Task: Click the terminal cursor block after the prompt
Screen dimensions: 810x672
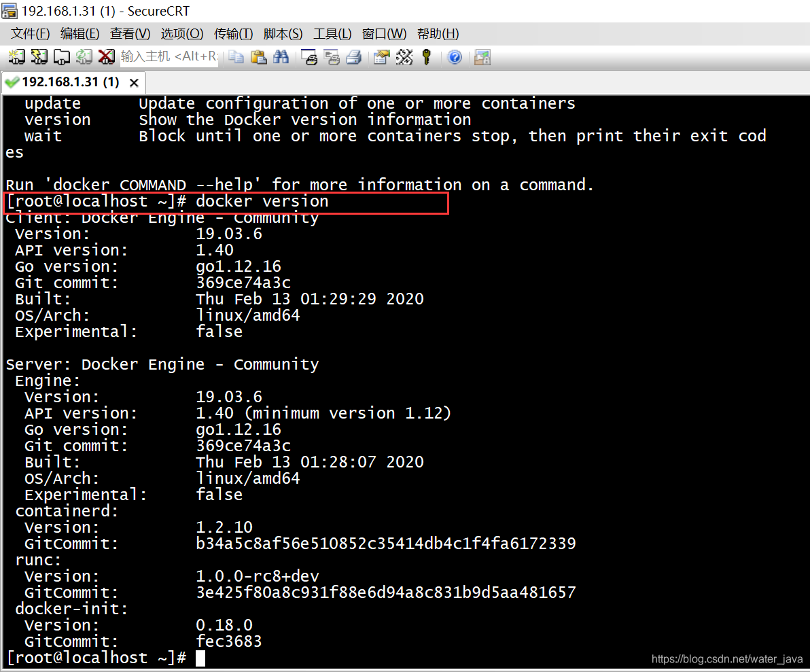Action: point(200,658)
